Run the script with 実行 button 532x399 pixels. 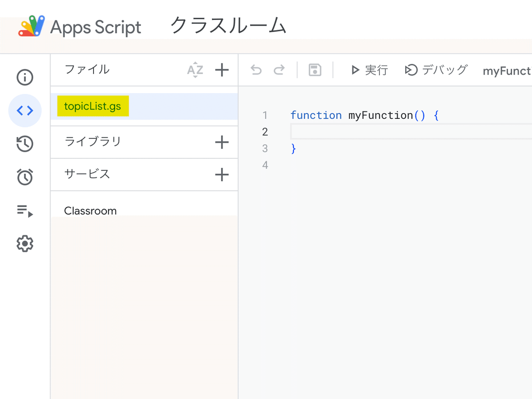[369, 70]
